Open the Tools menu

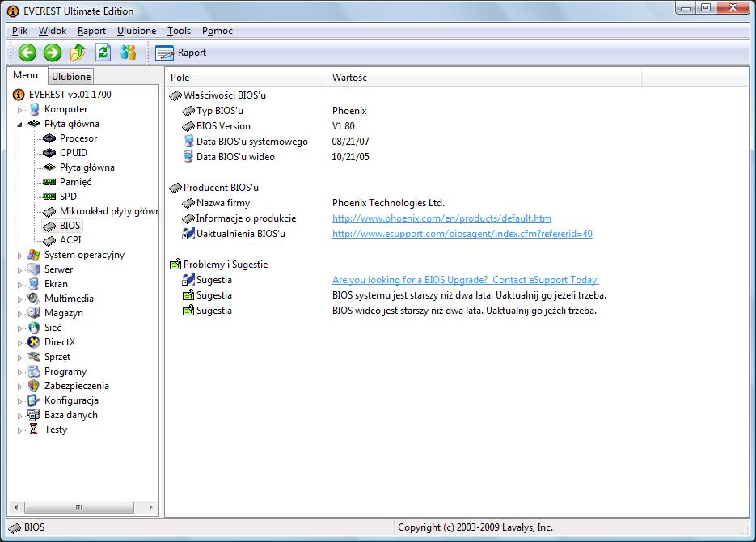coord(179,31)
